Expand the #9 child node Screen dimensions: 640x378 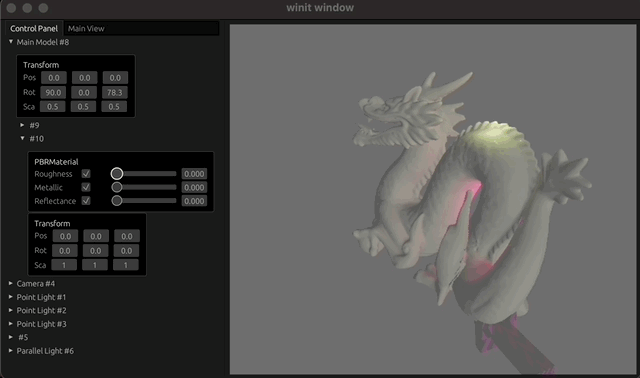click(22, 125)
